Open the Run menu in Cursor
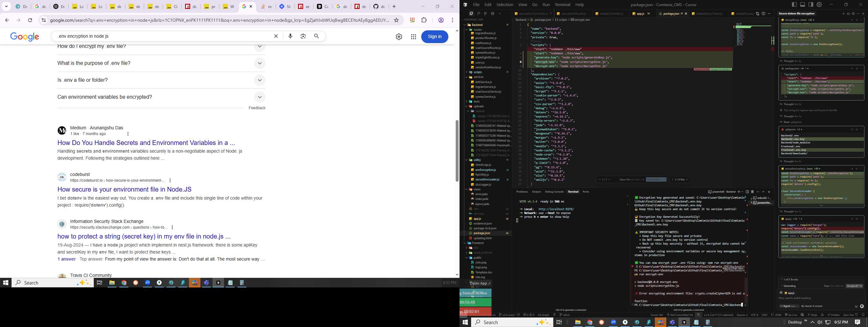Viewport: 868px width, 327px height. click(546, 5)
